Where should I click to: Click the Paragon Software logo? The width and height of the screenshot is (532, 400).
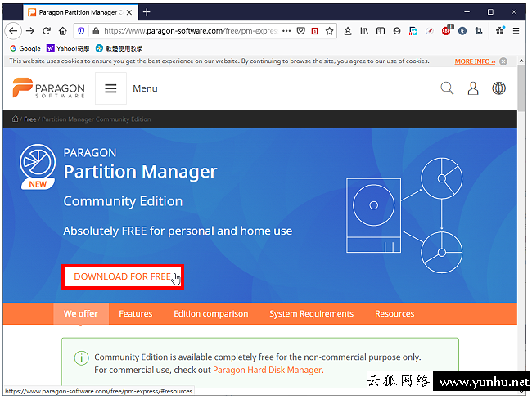48,88
